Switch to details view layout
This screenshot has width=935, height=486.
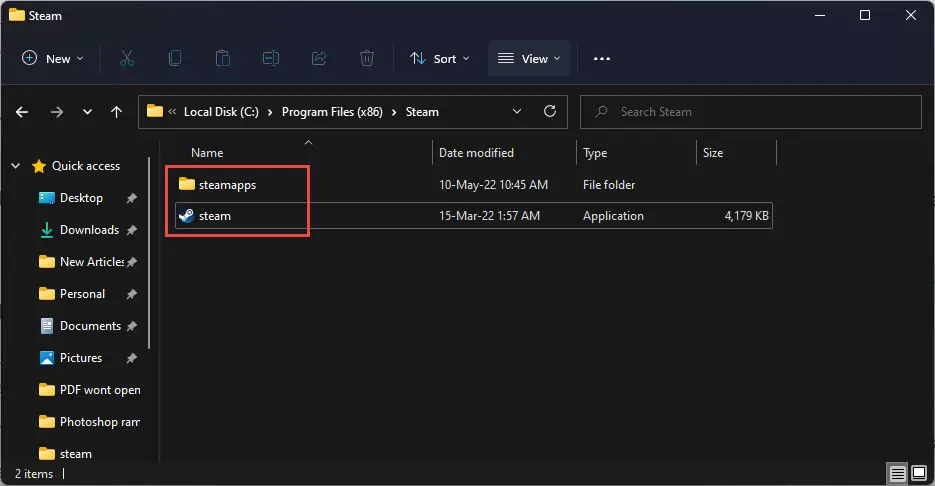[x=897, y=474]
